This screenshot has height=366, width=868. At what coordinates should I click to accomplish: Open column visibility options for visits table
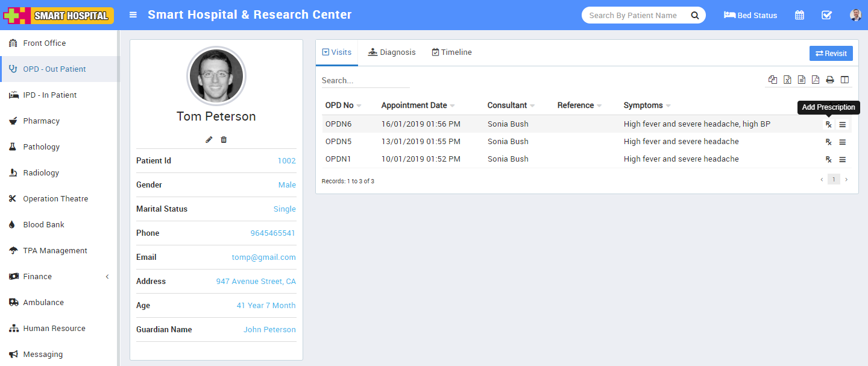pos(845,79)
